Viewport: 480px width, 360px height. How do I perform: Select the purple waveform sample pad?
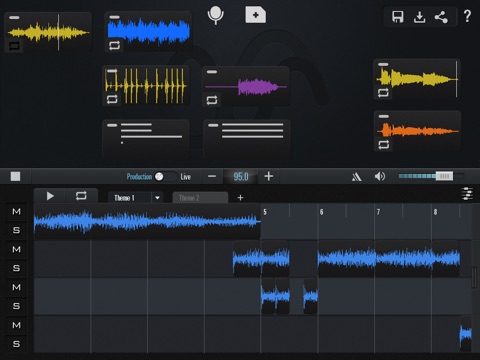coord(246,86)
